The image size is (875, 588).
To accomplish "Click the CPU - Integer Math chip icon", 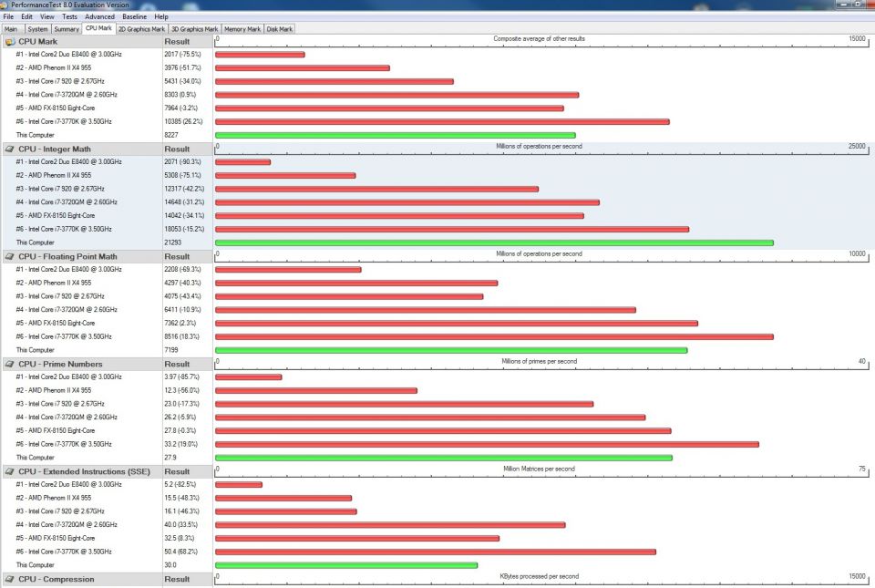I will tap(10, 149).
